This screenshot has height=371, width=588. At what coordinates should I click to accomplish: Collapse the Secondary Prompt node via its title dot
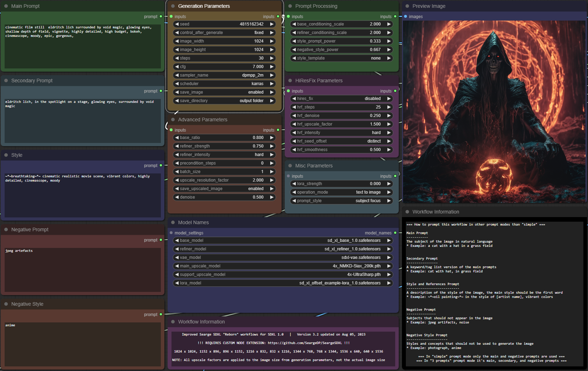coord(6,81)
